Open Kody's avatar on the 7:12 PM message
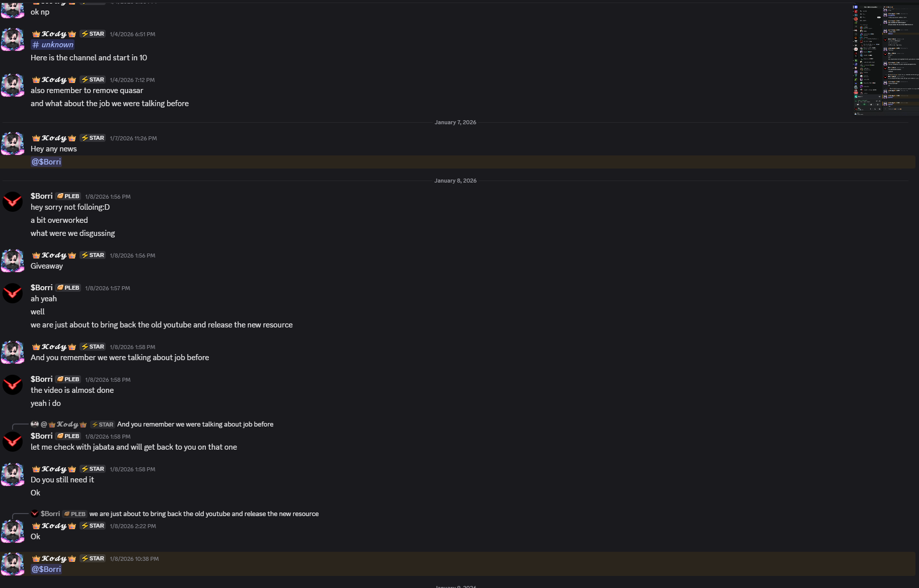 (13, 86)
